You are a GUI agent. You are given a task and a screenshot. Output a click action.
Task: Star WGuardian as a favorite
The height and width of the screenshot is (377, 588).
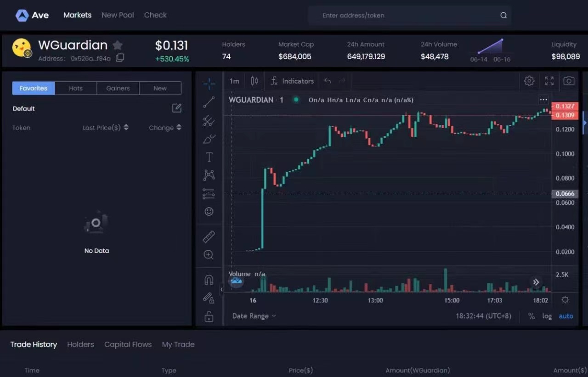coord(118,45)
